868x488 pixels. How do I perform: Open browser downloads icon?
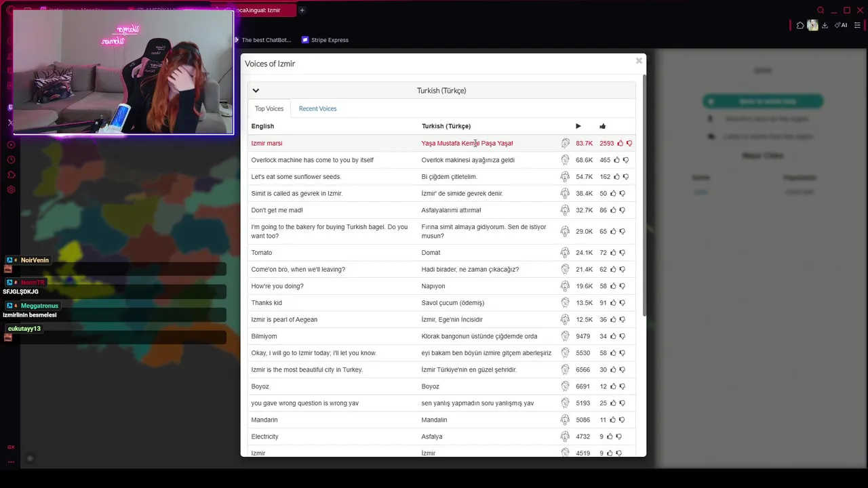coord(825,25)
